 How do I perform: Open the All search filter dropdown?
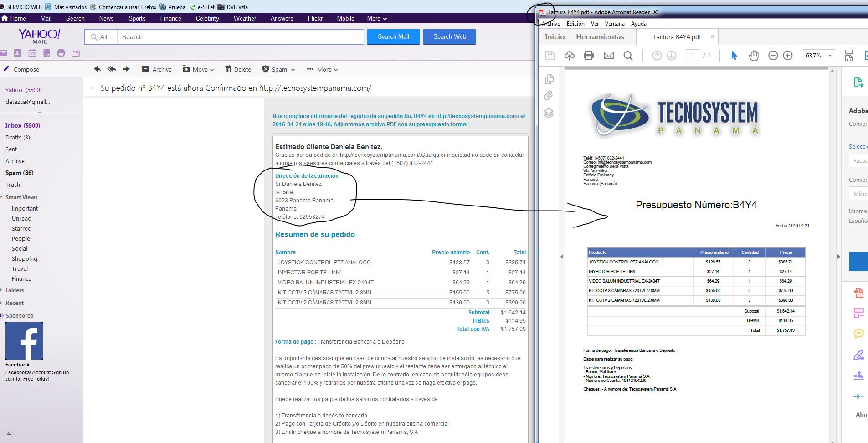click(101, 37)
